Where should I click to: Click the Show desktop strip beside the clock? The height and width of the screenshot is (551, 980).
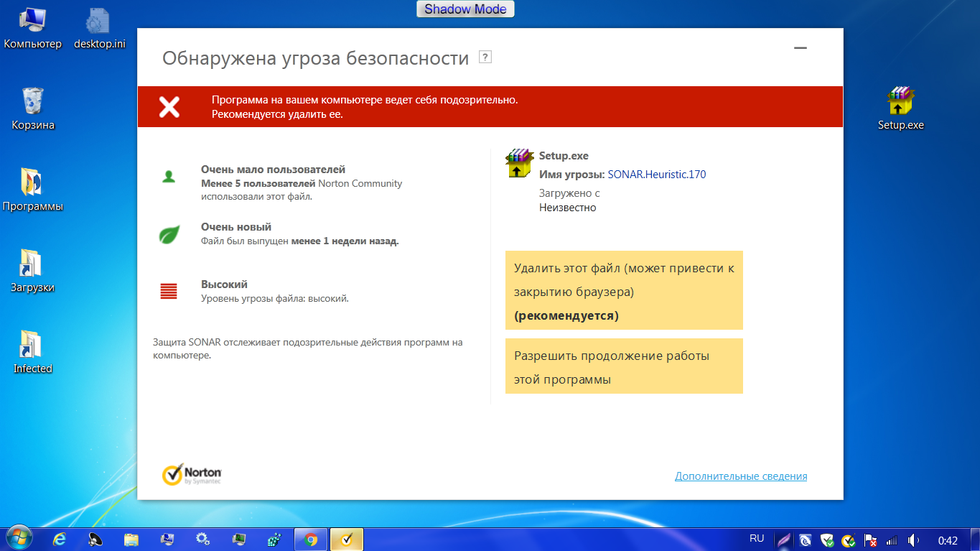[974, 540]
